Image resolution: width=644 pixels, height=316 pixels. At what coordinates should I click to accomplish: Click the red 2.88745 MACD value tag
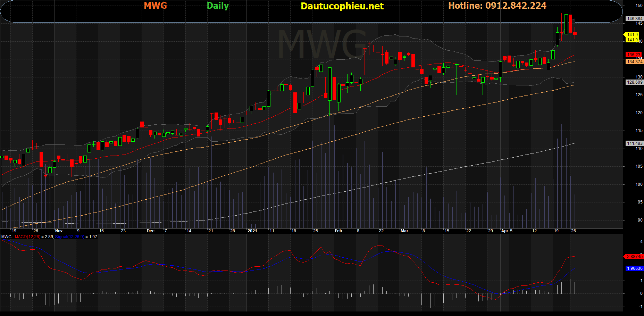coord(634,257)
